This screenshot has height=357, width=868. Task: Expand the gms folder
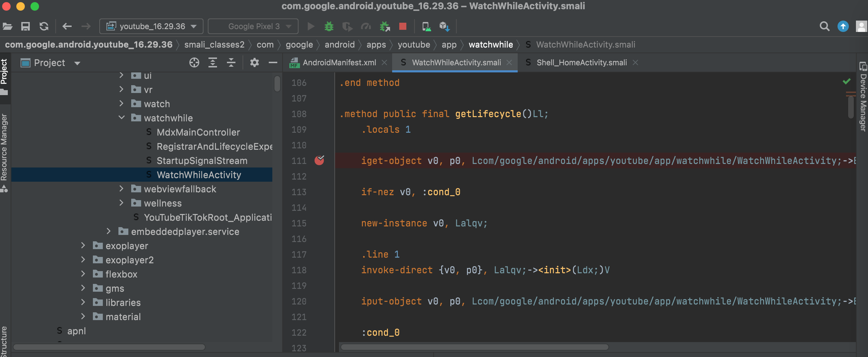pyautogui.click(x=83, y=288)
